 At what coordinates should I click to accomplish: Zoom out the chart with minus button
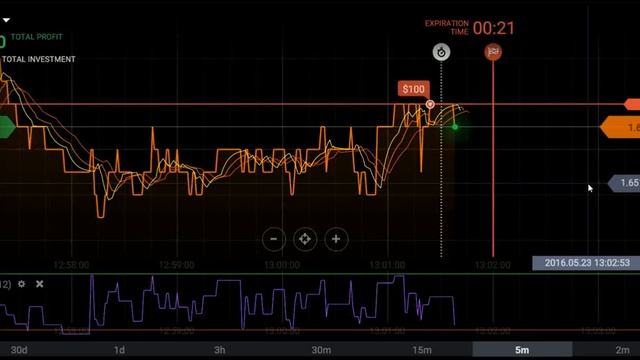tap(274, 239)
